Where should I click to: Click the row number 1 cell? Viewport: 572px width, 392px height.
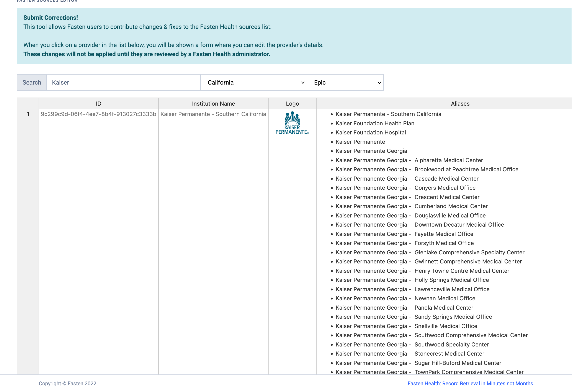[28, 114]
